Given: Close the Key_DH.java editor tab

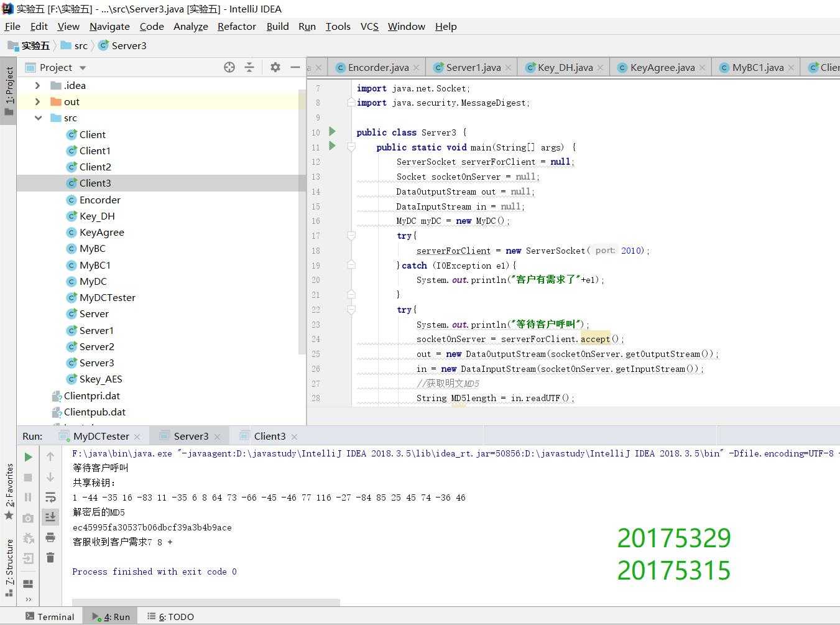Looking at the screenshot, I should coord(600,68).
